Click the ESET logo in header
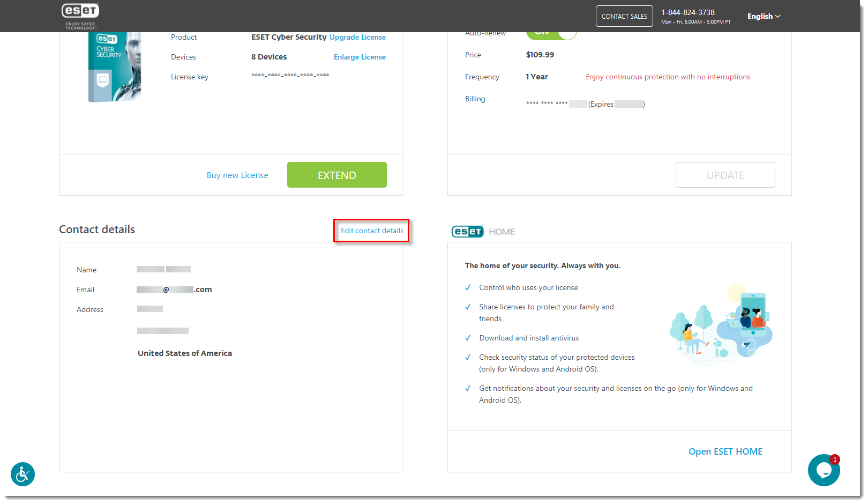The height and width of the screenshot is (504, 868). pos(80,16)
